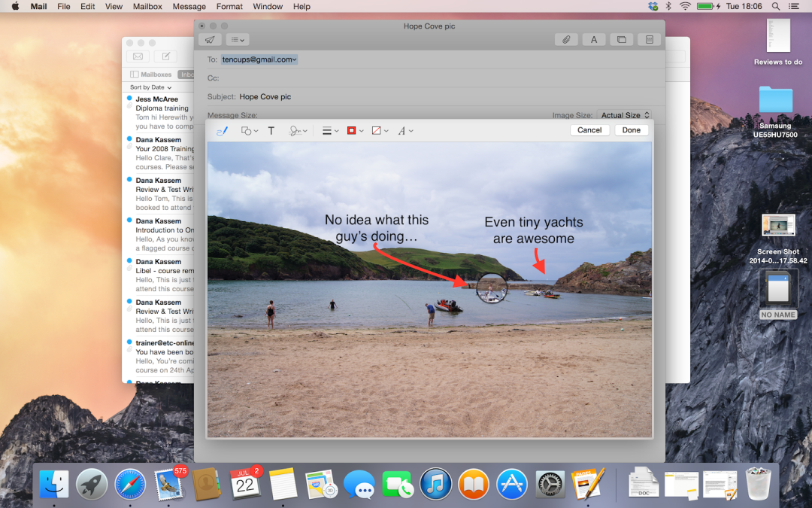Open the line thickness style menu
This screenshot has height=508, width=812.
[x=330, y=131]
